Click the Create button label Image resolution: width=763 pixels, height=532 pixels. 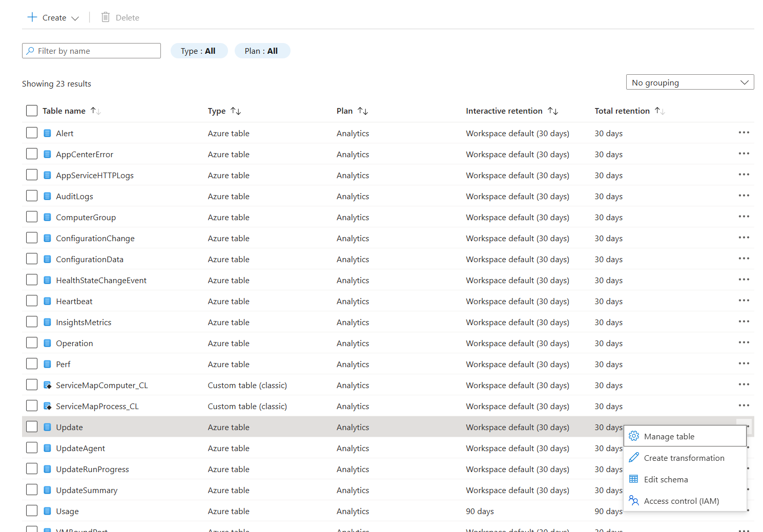pos(54,17)
